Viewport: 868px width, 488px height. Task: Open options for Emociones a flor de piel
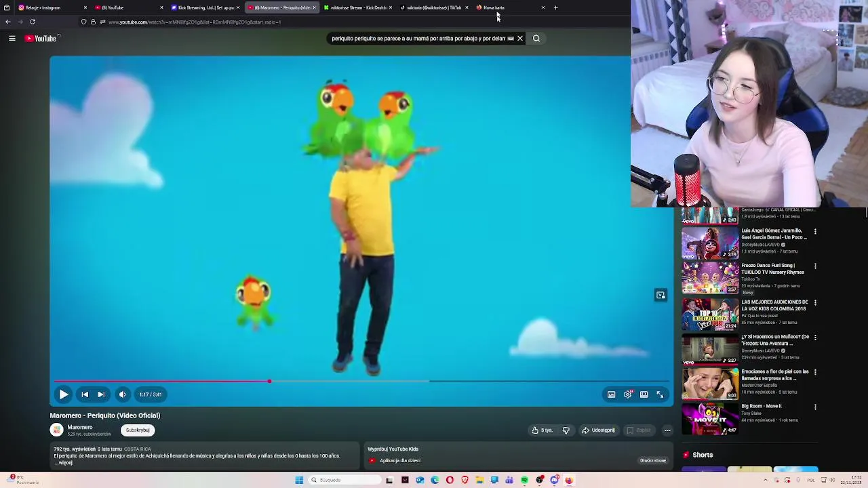click(815, 372)
